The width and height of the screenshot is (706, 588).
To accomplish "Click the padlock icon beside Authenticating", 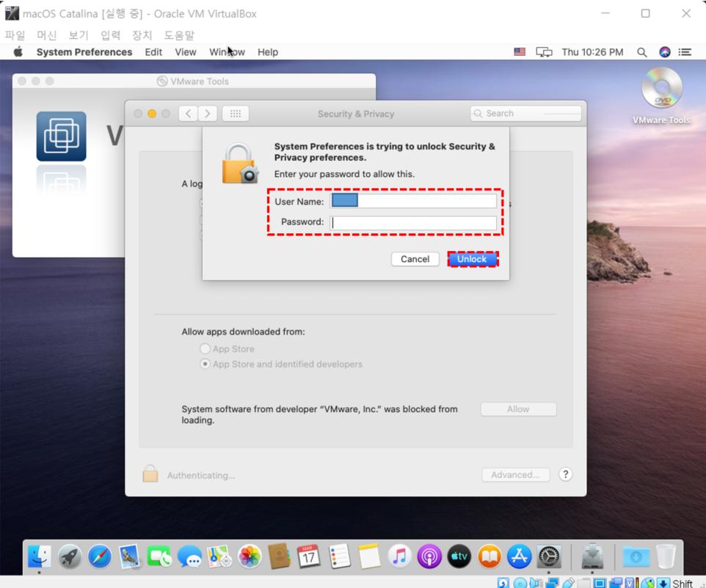I will tap(150, 473).
